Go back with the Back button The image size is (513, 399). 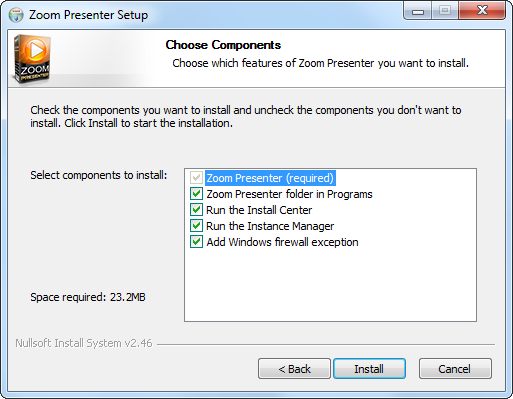294,369
